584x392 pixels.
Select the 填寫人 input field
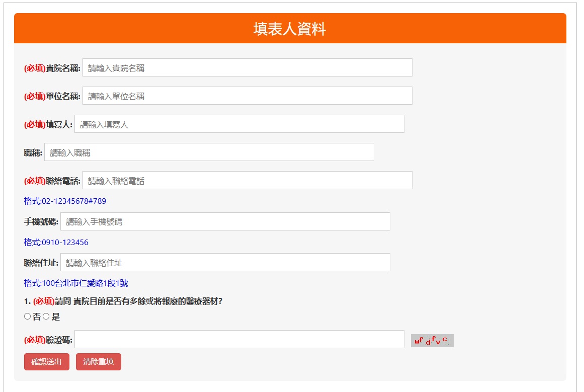[239, 124]
